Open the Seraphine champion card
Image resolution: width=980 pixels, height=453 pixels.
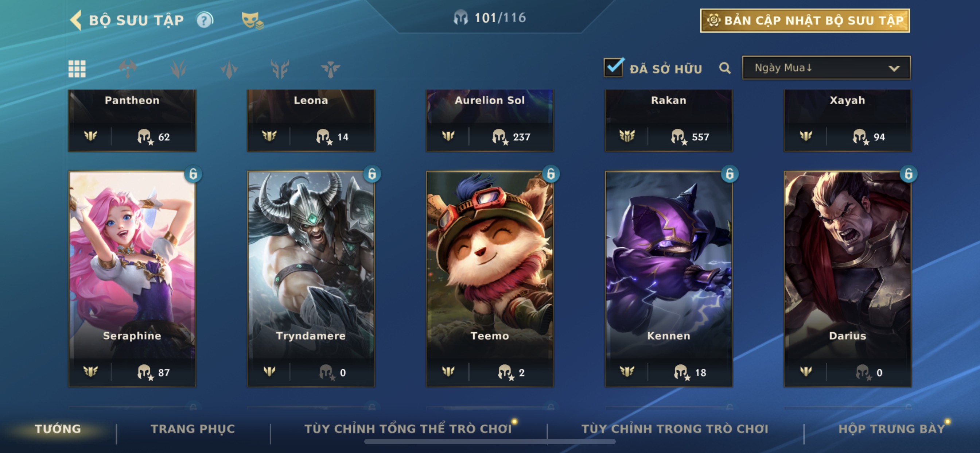pos(132,279)
